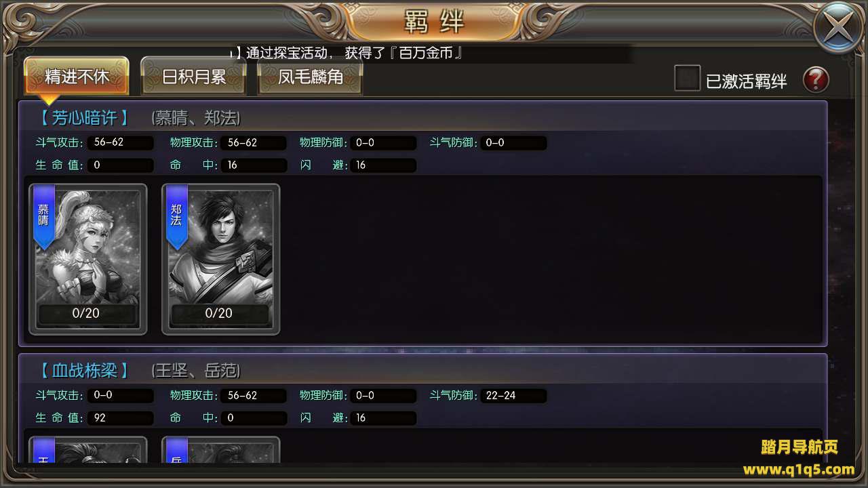
Task: Switch to the 精进不休 tab
Action: click(77, 76)
